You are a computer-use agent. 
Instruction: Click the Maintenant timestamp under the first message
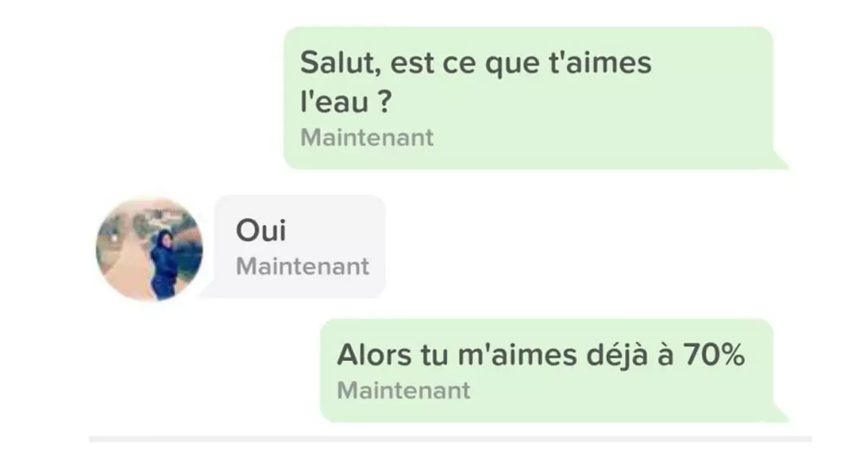[367, 138]
